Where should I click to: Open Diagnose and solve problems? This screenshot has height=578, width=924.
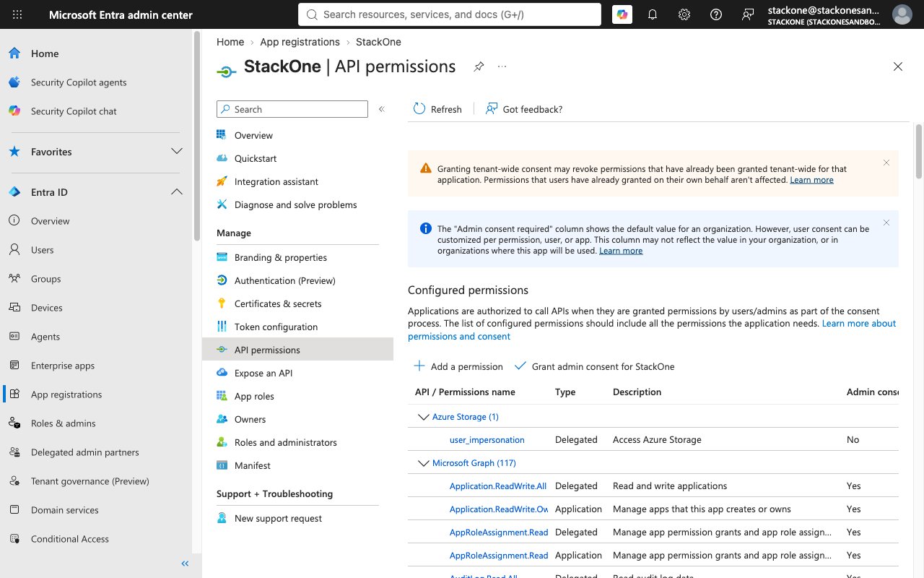point(297,204)
